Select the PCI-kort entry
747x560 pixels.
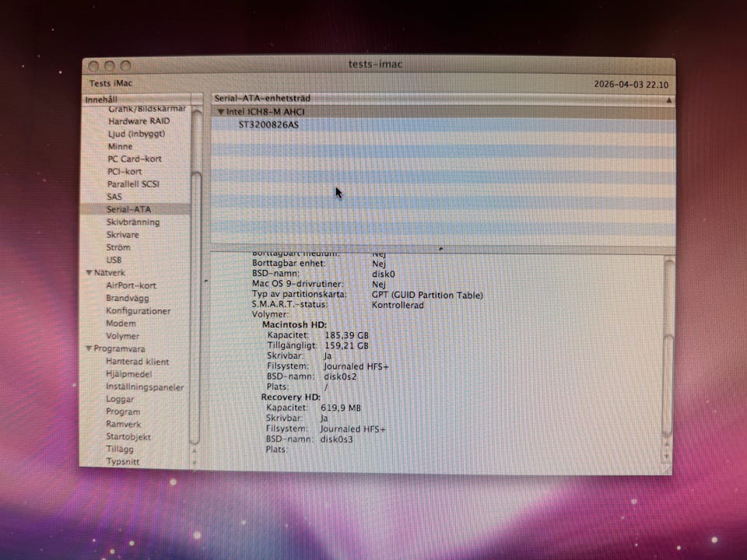click(124, 172)
